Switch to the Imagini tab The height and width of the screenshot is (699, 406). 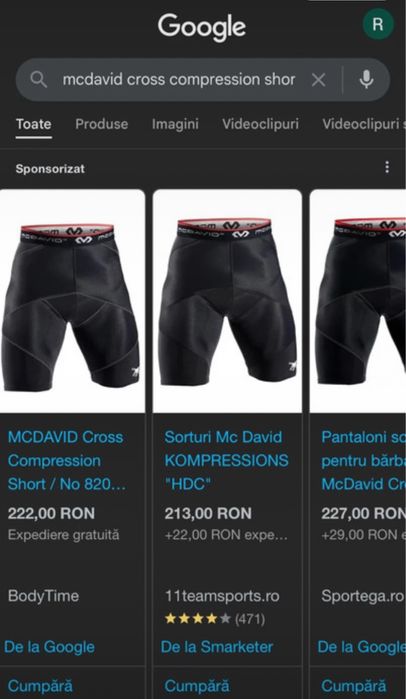(x=175, y=124)
